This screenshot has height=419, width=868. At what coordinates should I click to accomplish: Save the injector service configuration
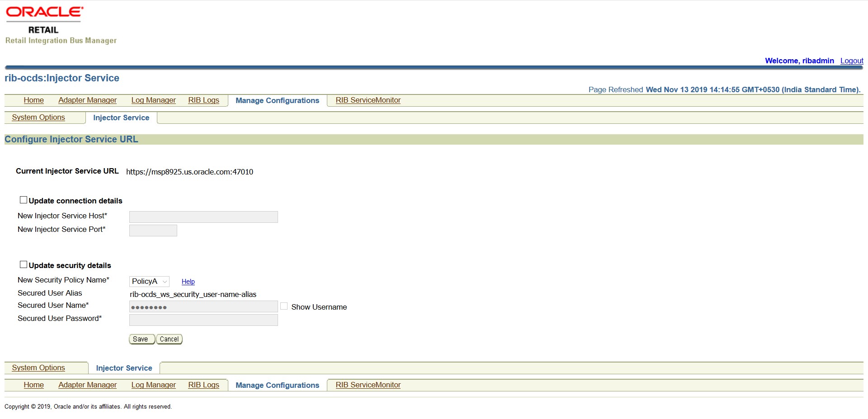142,339
